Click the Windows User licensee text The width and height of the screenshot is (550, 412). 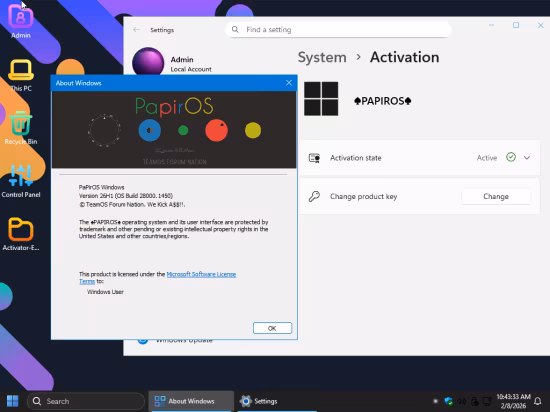point(105,292)
